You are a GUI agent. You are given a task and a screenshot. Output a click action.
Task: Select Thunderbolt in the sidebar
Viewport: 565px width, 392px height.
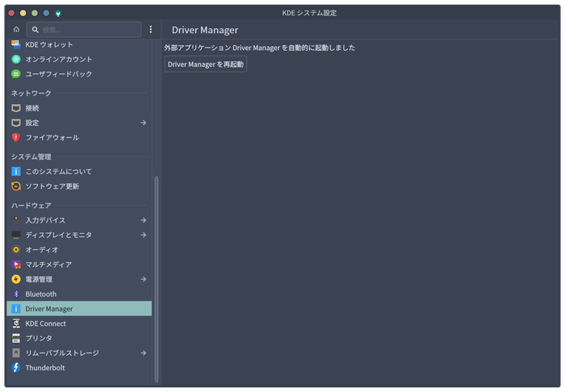79,368
